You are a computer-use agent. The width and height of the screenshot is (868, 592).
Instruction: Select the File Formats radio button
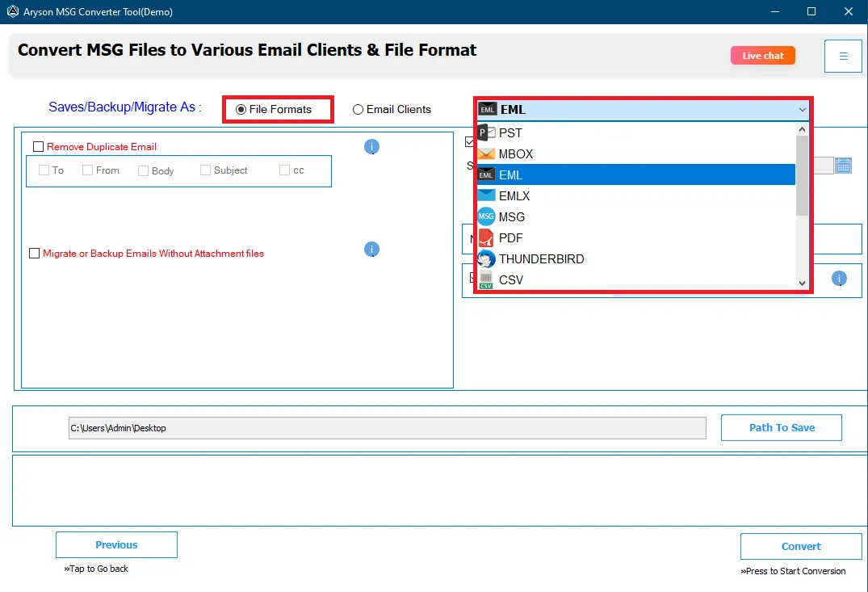point(241,110)
